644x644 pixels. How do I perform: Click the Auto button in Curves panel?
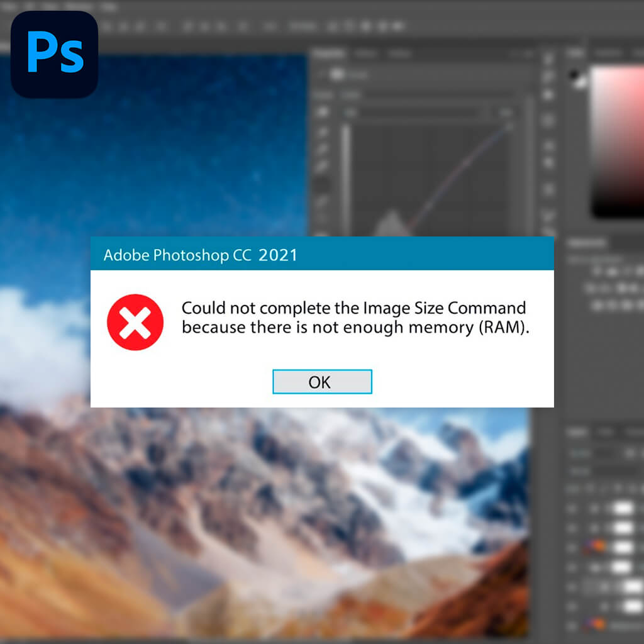506,112
